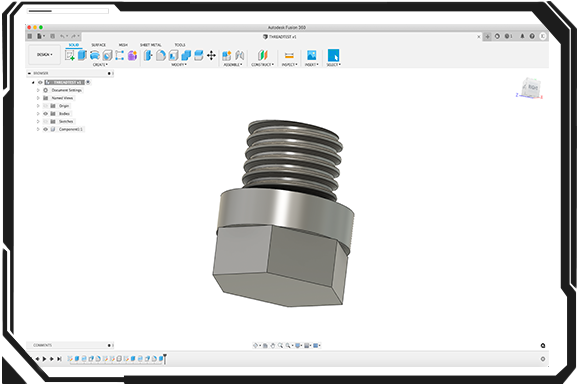Expand the Bodies folder
The image size is (577, 385).
(x=38, y=114)
